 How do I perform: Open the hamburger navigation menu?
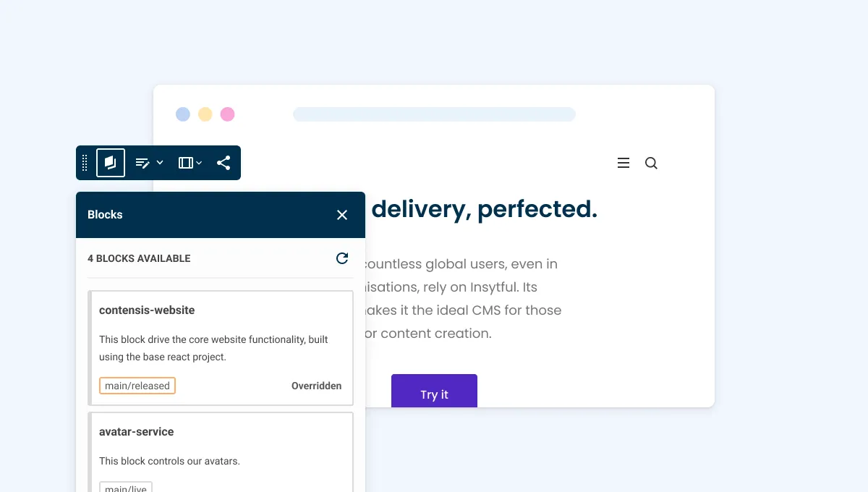tap(623, 163)
